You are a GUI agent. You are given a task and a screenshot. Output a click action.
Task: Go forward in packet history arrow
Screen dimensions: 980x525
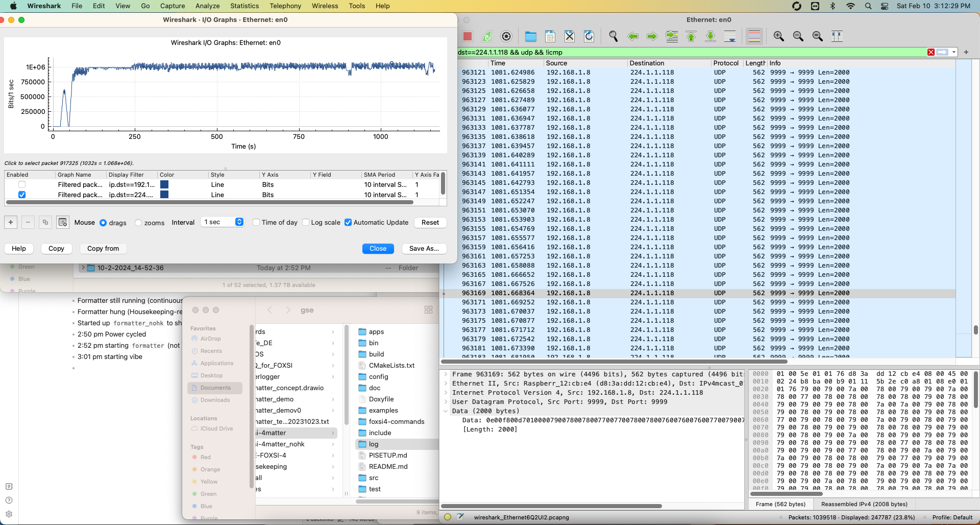(x=652, y=36)
